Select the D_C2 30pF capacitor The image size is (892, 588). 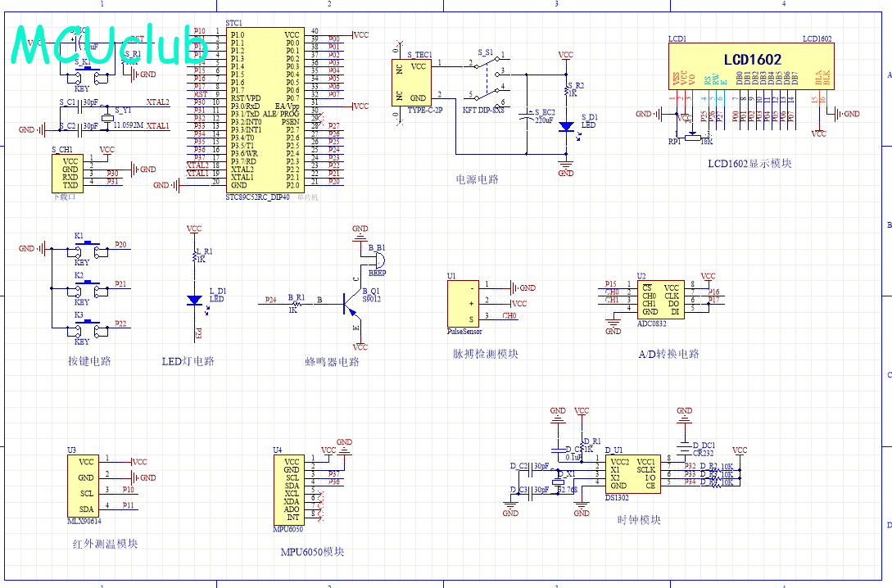click(530, 470)
